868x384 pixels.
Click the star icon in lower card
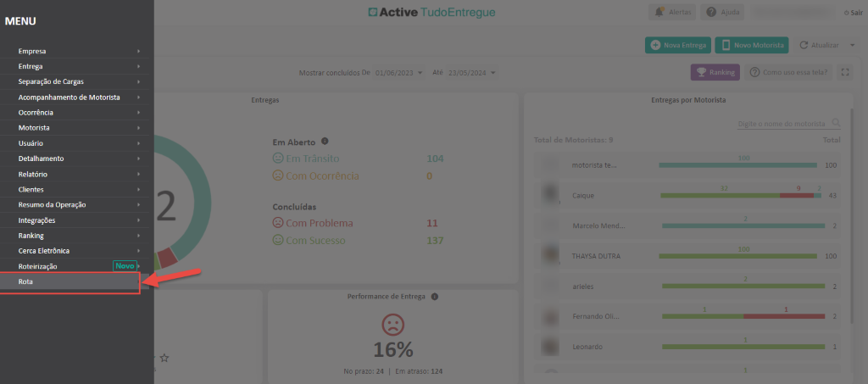pos(164,358)
